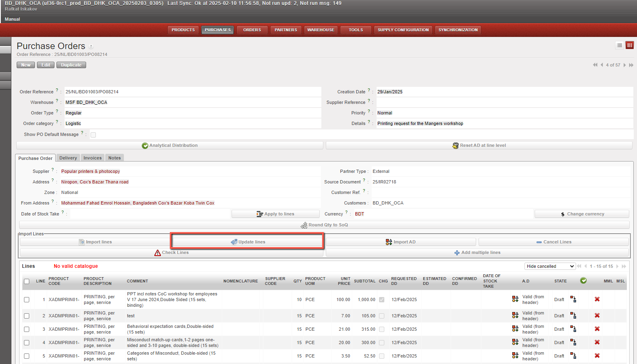Click the Update lines button

[248, 242]
